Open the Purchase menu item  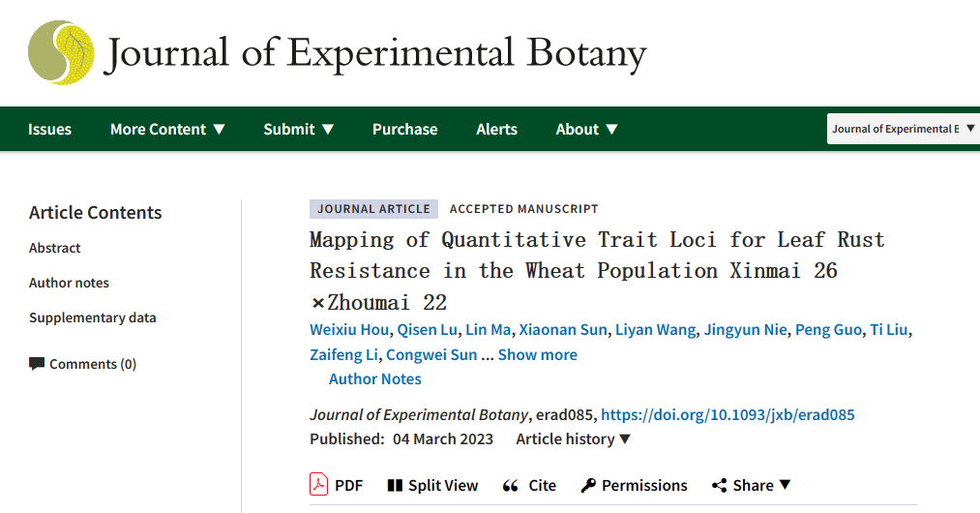[404, 129]
